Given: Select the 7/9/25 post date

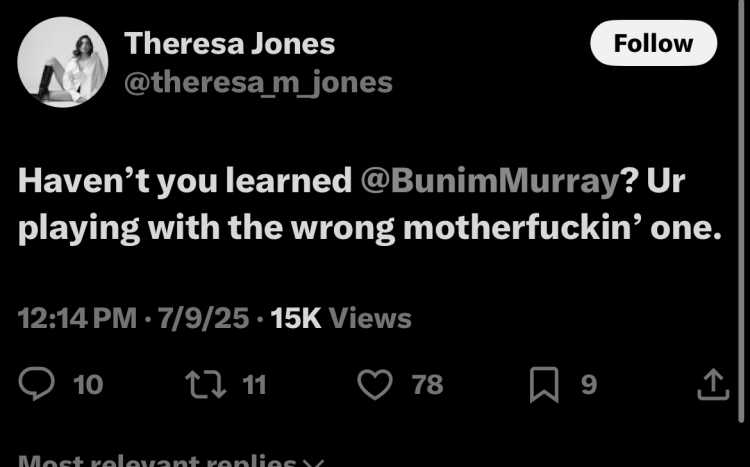Looking at the screenshot, I should click(x=204, y=318).
